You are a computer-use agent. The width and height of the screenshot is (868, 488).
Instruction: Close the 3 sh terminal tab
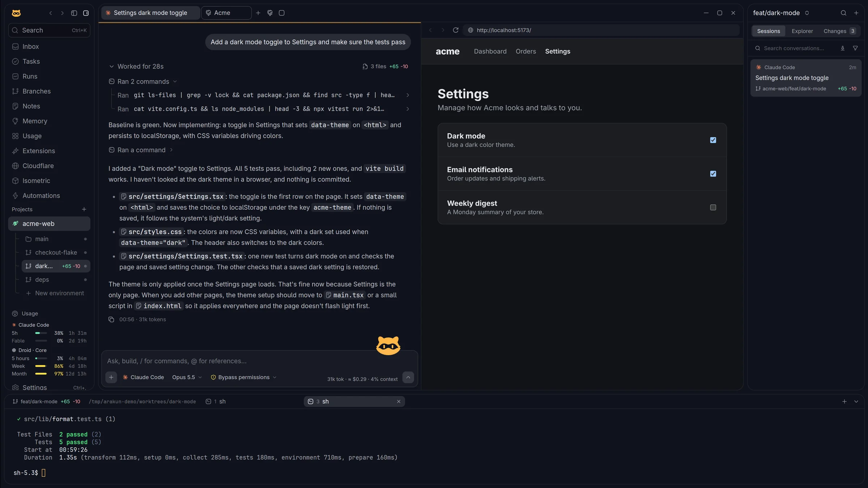coord(399,402)
